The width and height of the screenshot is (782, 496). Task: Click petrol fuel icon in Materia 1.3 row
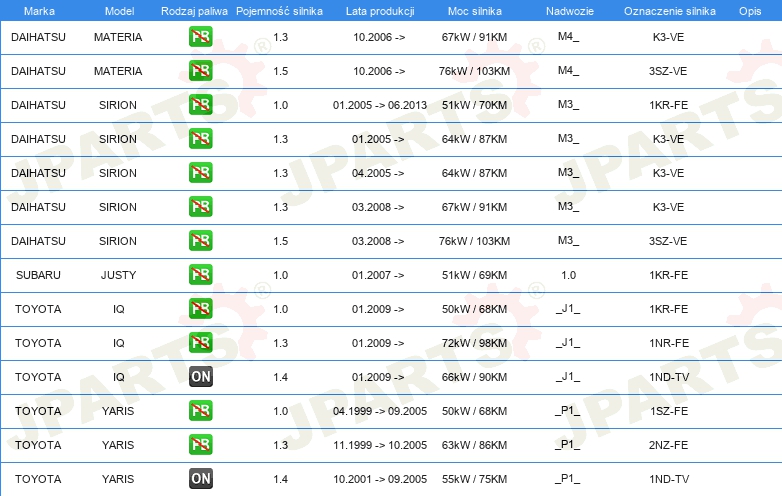pos(200,37)
